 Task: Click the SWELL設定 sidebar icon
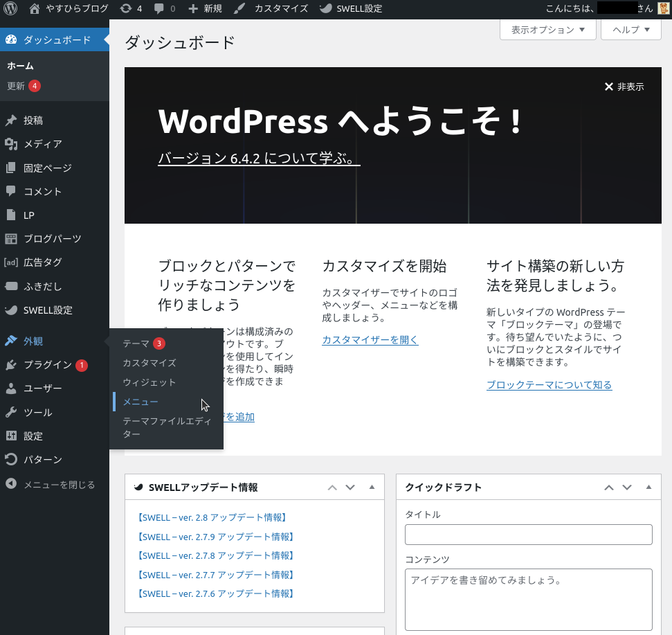coord(11,310)
